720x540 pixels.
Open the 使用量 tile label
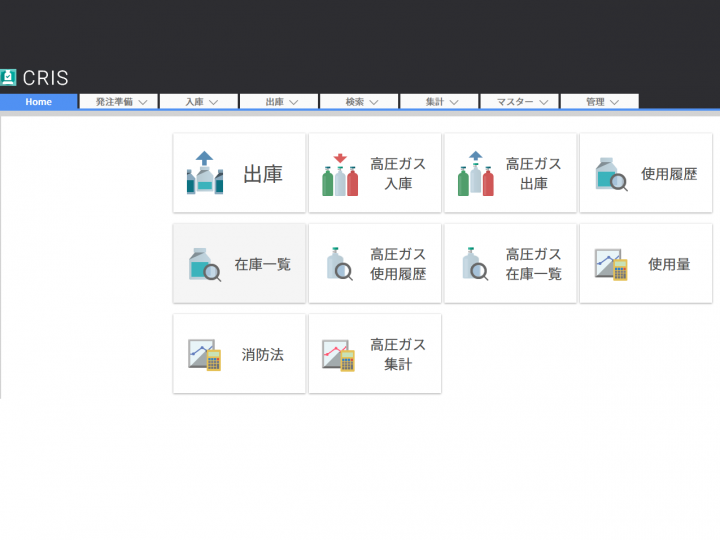(x=669, y=264)
